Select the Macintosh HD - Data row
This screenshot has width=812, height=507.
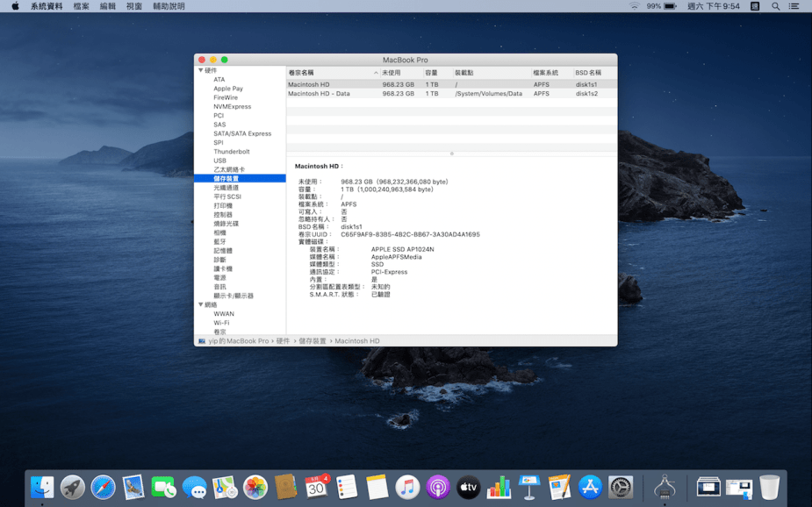click(x=319, y=94)
